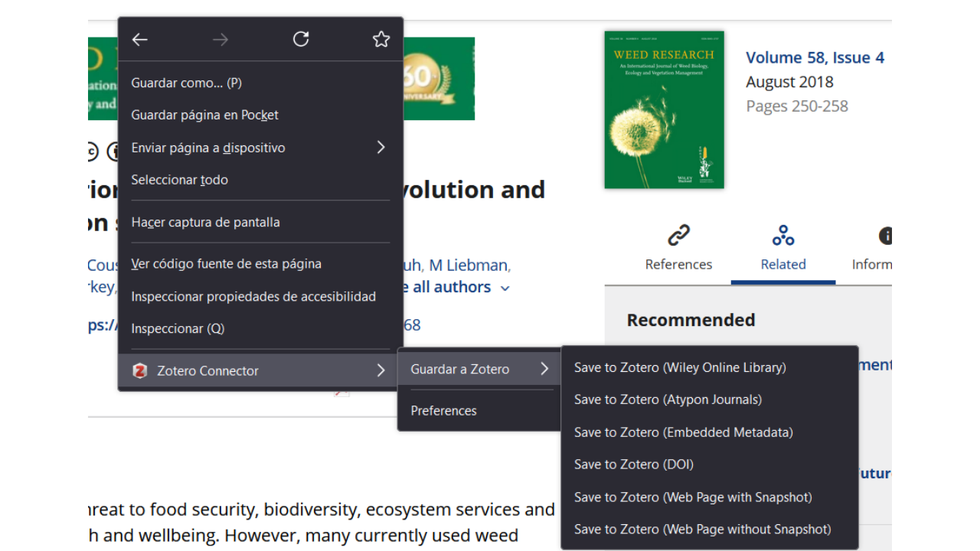Click the Zotero Connector red icon
Image resolution: width=980 pixels, height=551 pixels.
[x=139, y=371]
